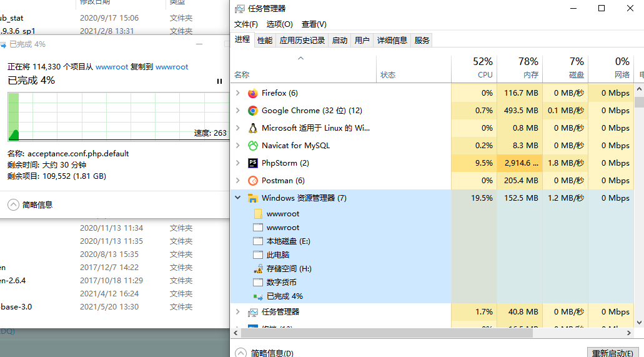Open the 查看(V) menu
Screen dimensions: 644x357
314,24
